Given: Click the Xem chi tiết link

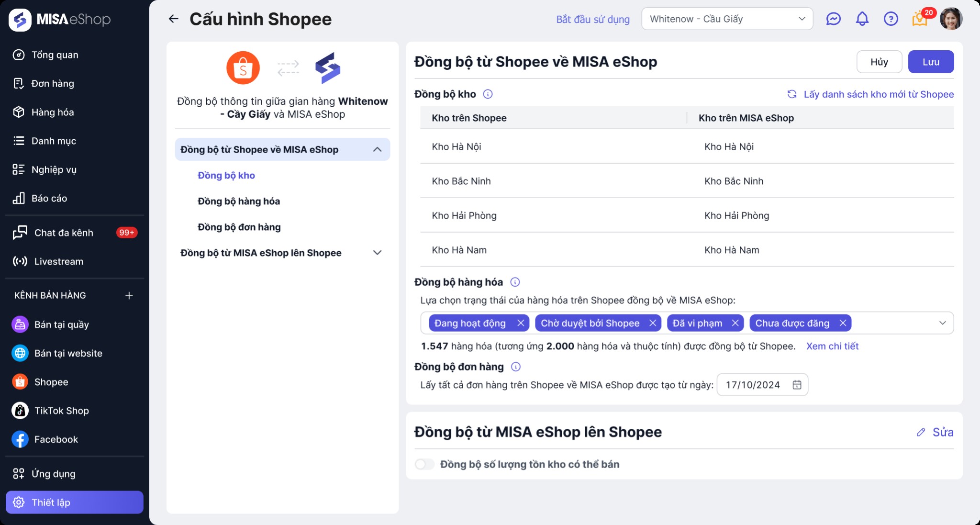Looking at the screenshot, I should pyautogui.click(x=832, y=346).
